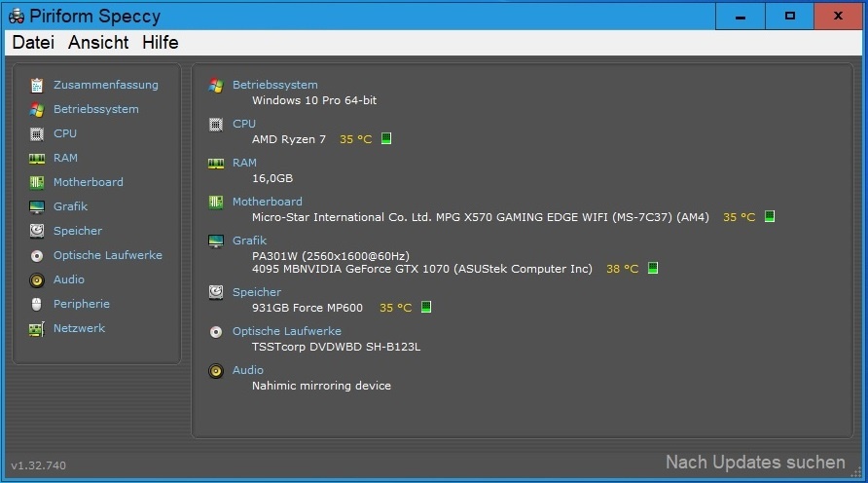Click the Windows flag icon beside Betriebssystem heading
This screenshot has height=483, width=868.
pyautogui.click(x=216, y=86)
